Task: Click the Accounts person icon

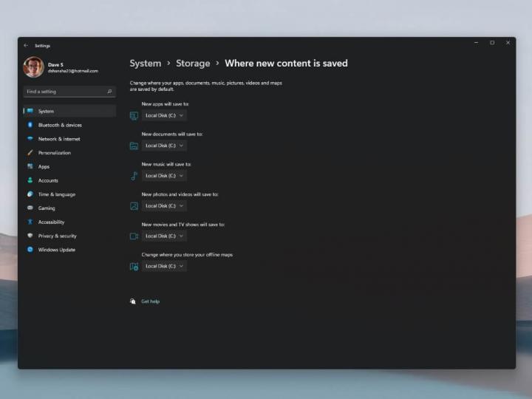Action: [30, 180]
